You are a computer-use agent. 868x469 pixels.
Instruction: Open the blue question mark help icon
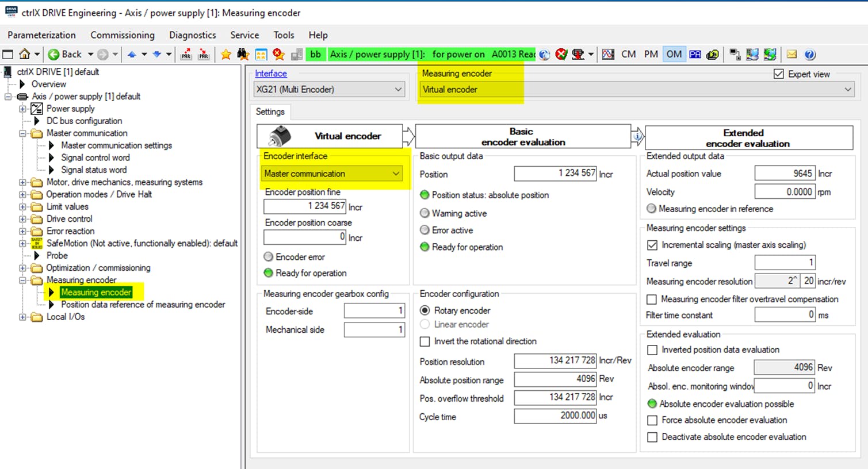(x=810, y=54)
